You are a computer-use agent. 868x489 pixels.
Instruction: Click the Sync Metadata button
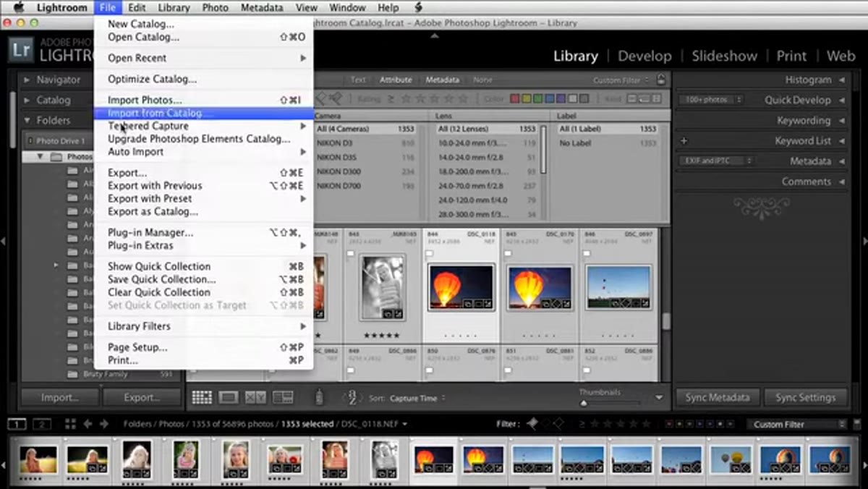(x=718, y=397)
